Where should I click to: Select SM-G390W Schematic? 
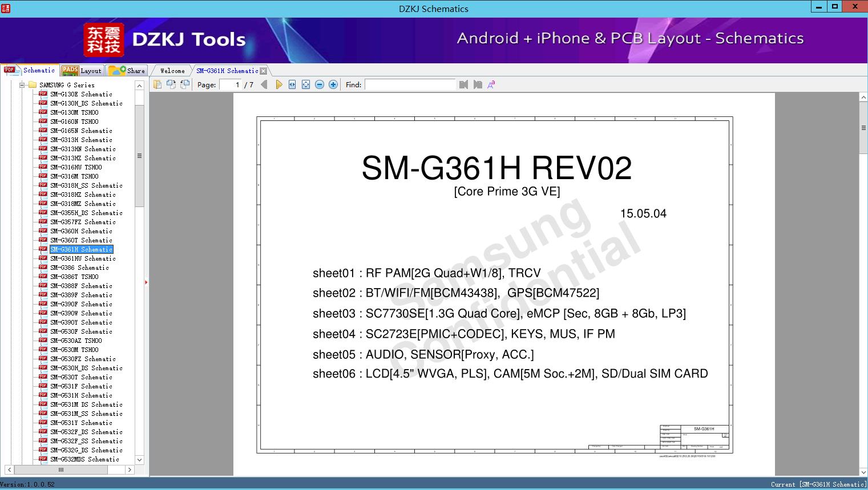[x=81, y=313]
